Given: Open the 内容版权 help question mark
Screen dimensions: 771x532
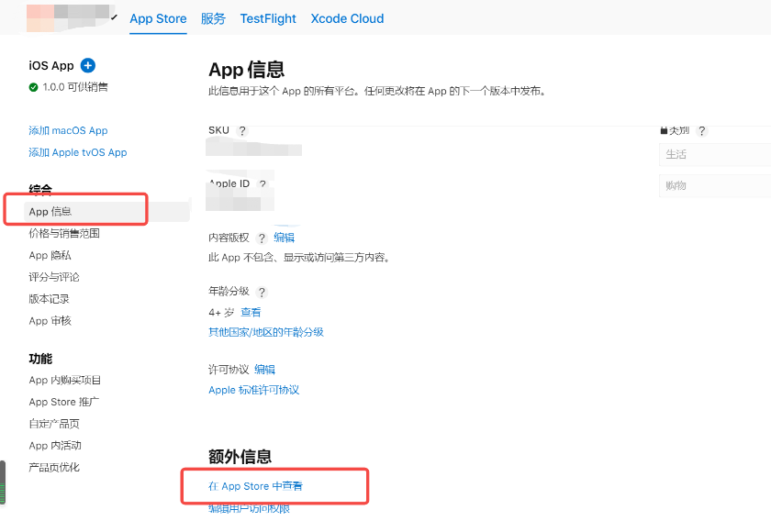Looking at the screenshot, I should click(262, 238).
